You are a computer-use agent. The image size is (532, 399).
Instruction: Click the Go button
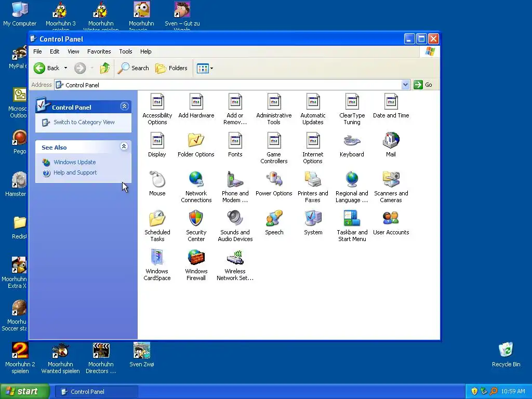[x=423, y=85]
